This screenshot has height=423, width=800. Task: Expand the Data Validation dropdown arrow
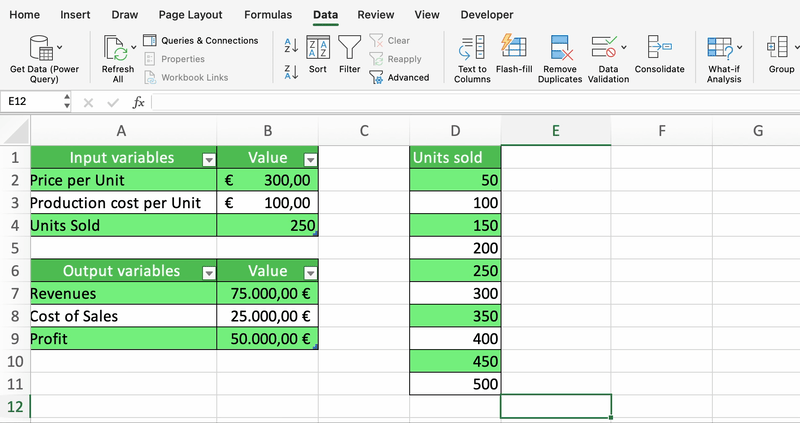623,47
